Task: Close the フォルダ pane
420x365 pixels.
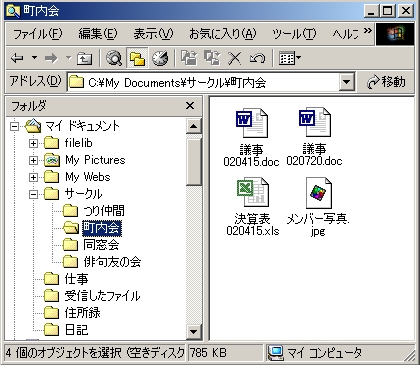Action: (x=190, y=106)
